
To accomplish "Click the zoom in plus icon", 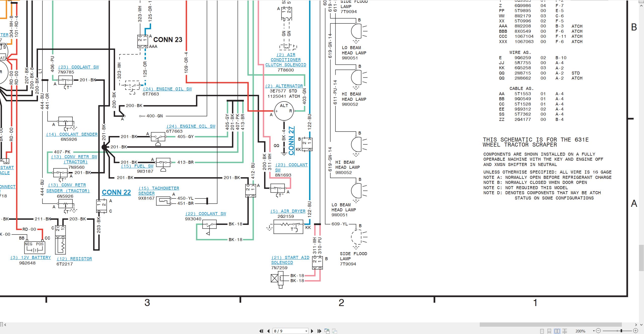I will pos(635,331).
